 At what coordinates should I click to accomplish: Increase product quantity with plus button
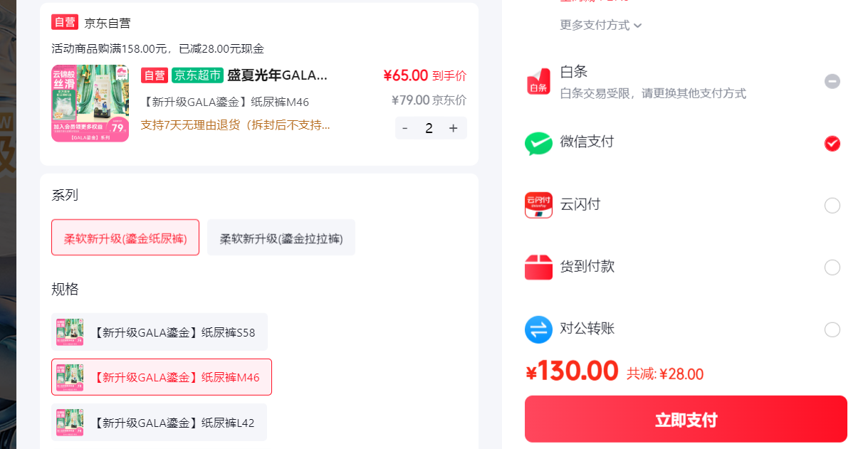click(x=453, y=128)
